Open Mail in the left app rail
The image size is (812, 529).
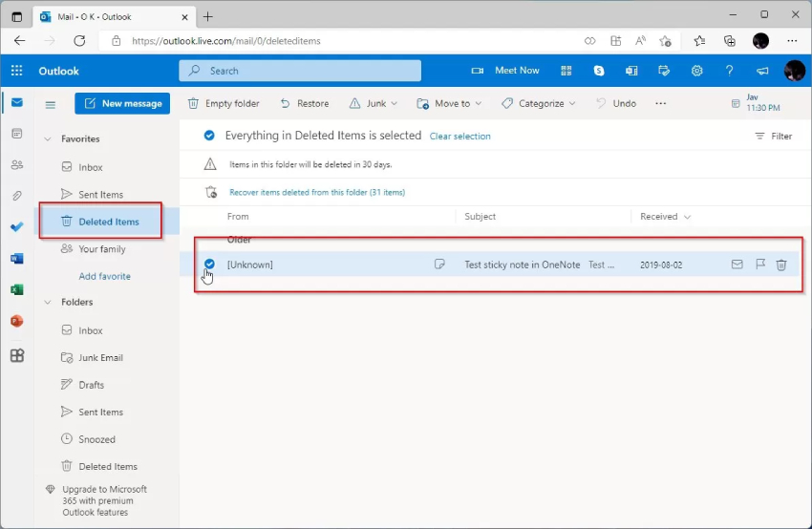point(16,102)
